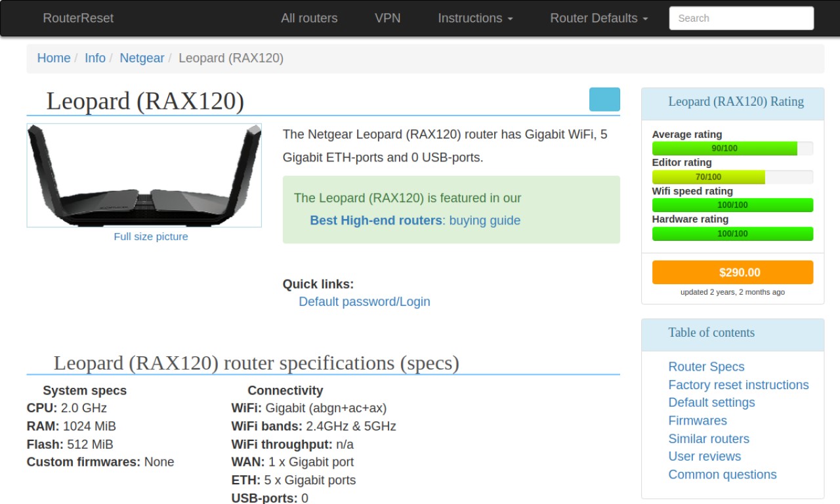Viewport: 840px width, 504px height.
Task: Click the orange $290.00 price button
Action: click(732, 272)
